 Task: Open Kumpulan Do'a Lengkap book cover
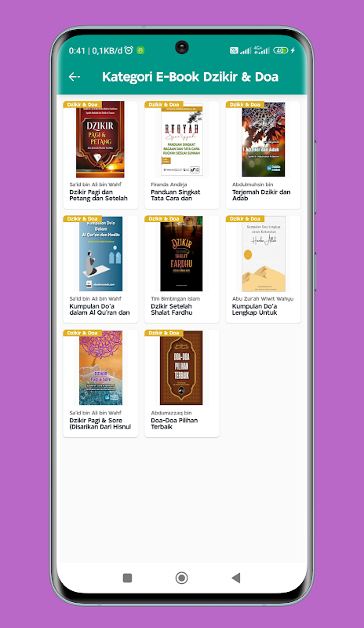point(264,254)
